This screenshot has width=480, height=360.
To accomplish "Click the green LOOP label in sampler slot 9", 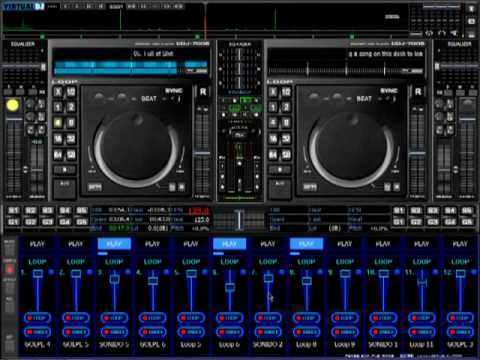I will click(x=345, y=262).
